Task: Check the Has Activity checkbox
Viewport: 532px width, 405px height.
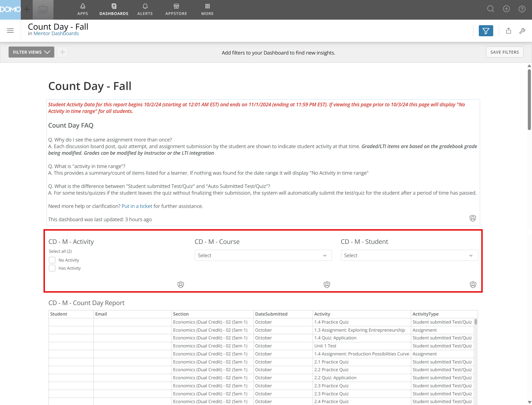Action: pos(52,268)
